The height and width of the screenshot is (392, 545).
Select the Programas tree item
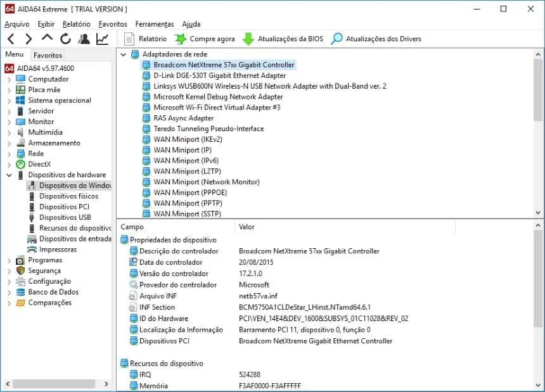tap(39, 260)
